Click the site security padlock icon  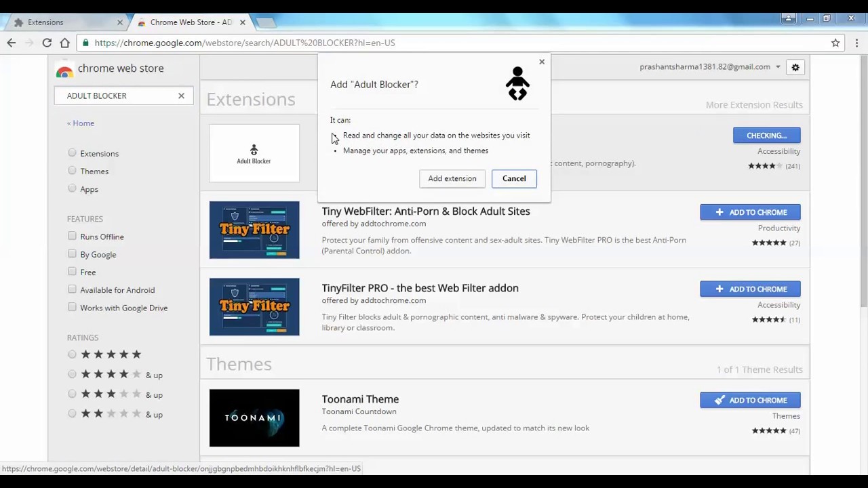(x=85, y=43)
